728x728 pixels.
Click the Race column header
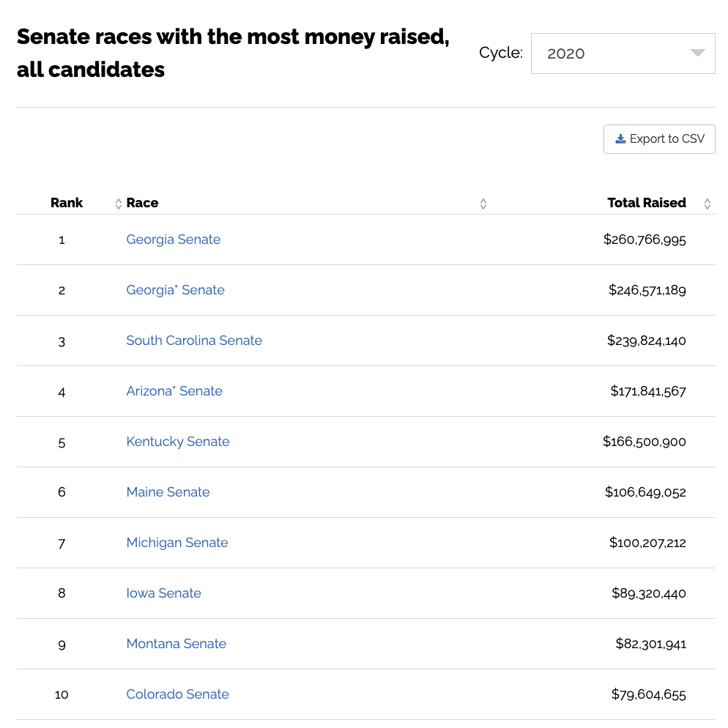pos(142,203)
